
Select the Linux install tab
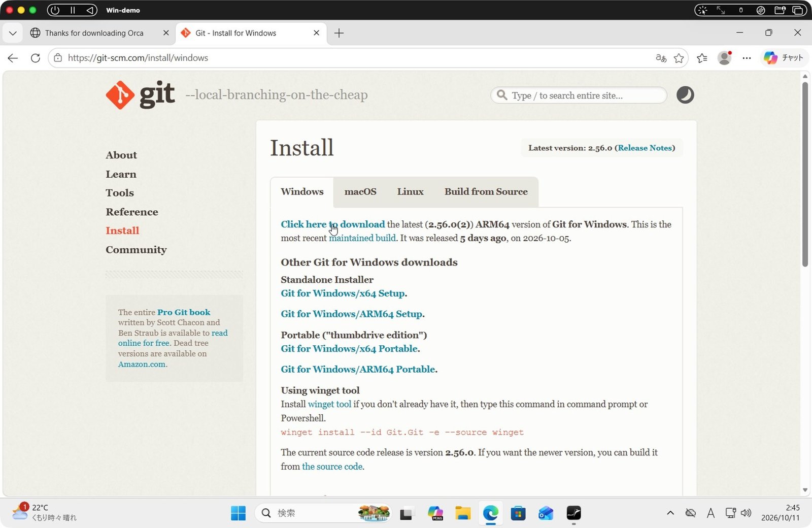[x=410, y=191]
